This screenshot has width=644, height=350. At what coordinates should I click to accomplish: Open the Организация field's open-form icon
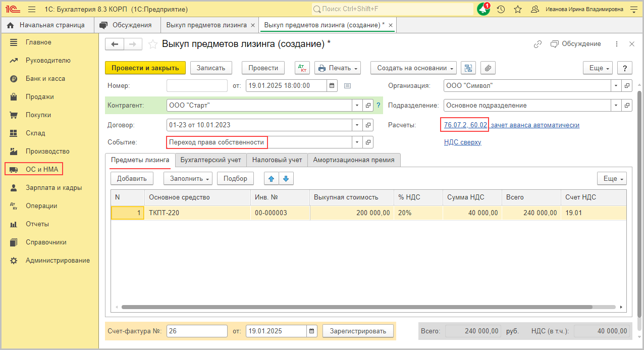627,86
